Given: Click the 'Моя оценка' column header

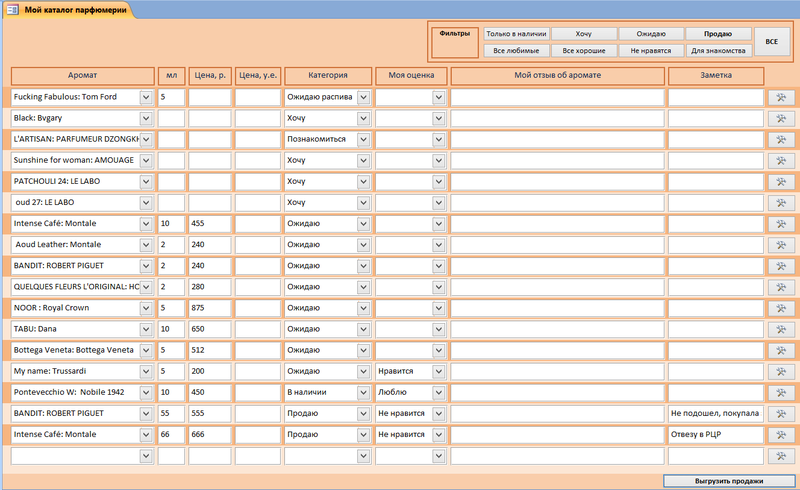Looking at the screenshot, I should 411,76.
